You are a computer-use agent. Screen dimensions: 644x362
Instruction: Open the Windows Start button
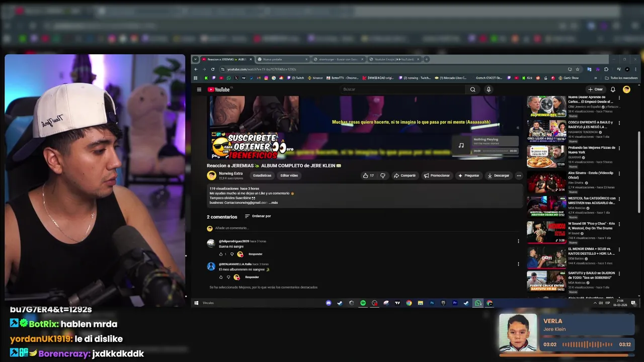[196, 303]
